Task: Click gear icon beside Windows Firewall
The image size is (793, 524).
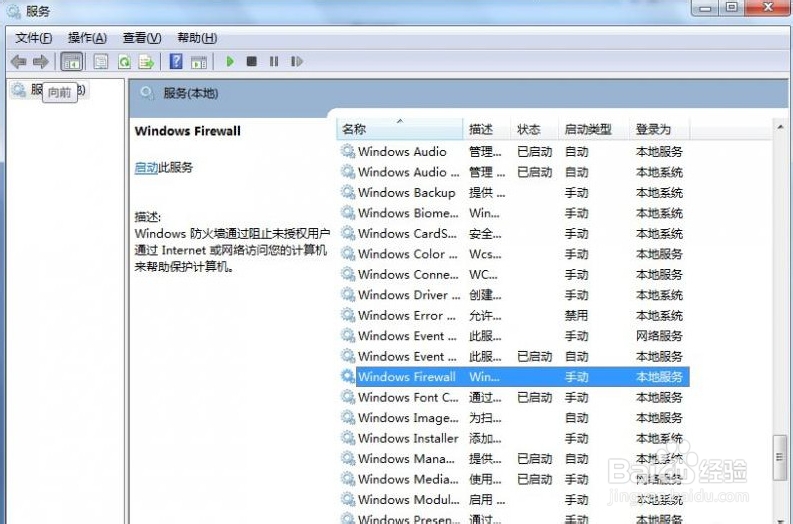Action: click(347, 376)
